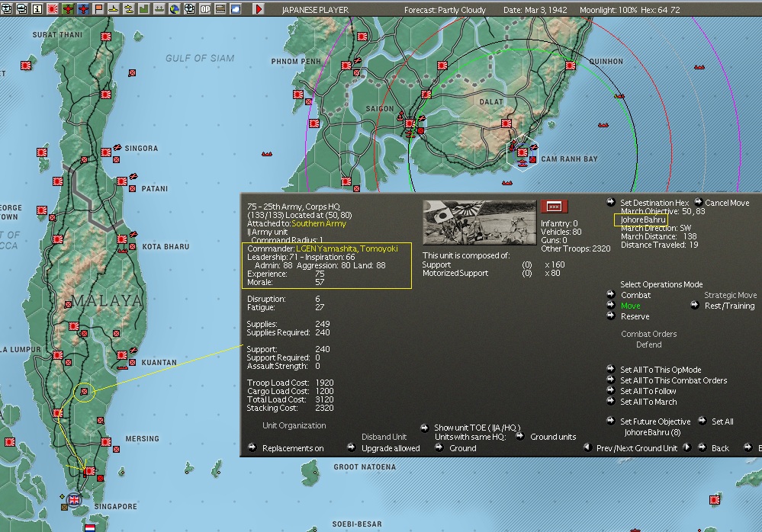The height and width of the screenshot is (532, 762).
Task: Select the base inside Cam Ranh Bay hex
Action: (x=522, y=152)
